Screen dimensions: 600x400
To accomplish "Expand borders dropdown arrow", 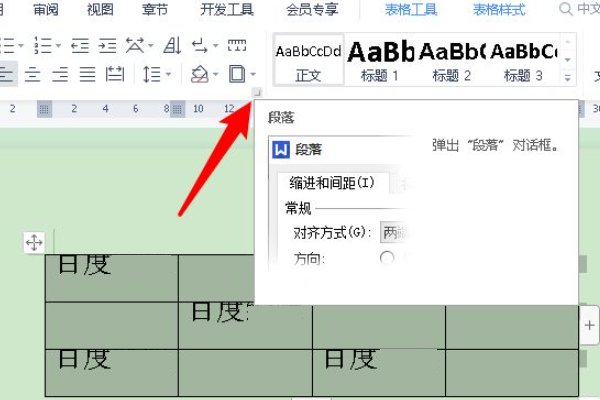I will pos(253,74).
